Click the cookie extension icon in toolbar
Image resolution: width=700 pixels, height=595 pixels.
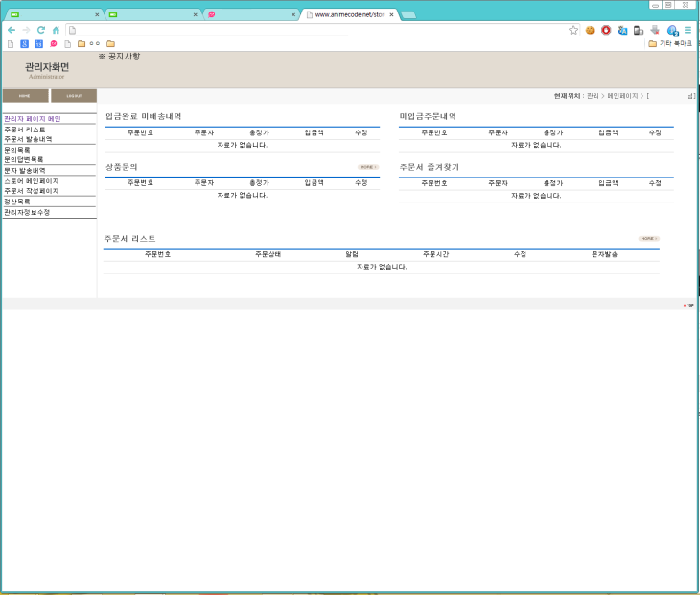click(590, 30)
